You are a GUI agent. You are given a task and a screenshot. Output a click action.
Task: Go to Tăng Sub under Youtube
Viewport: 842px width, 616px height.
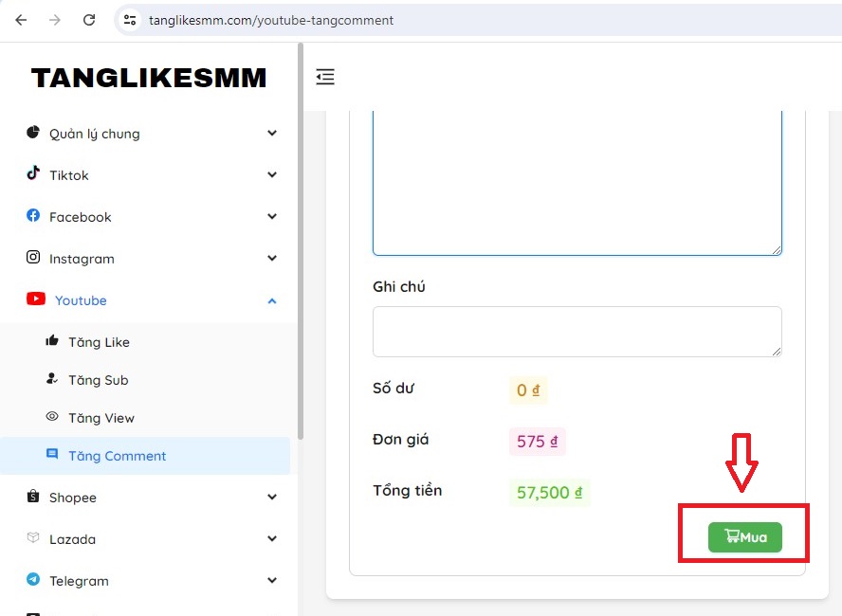click(x=145, y=380)
